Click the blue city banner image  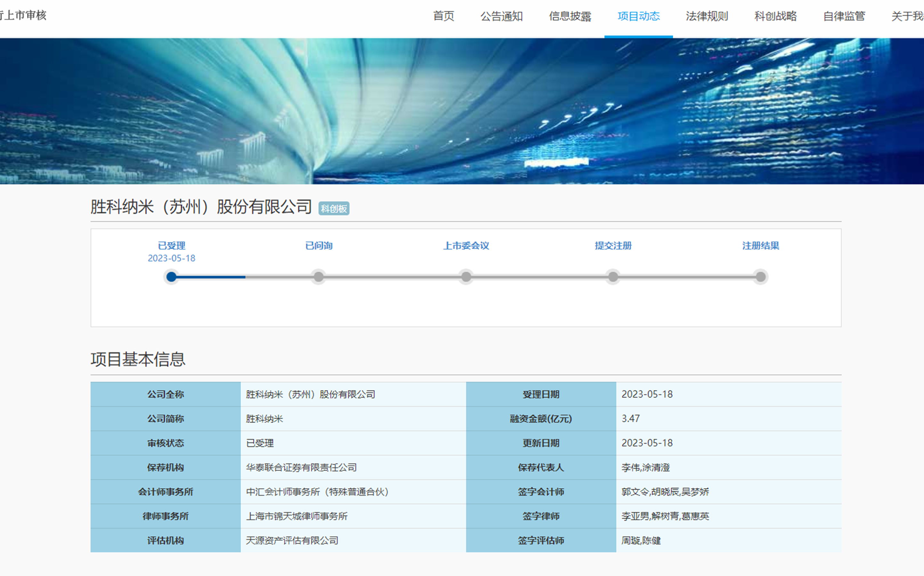pos(462,111)
